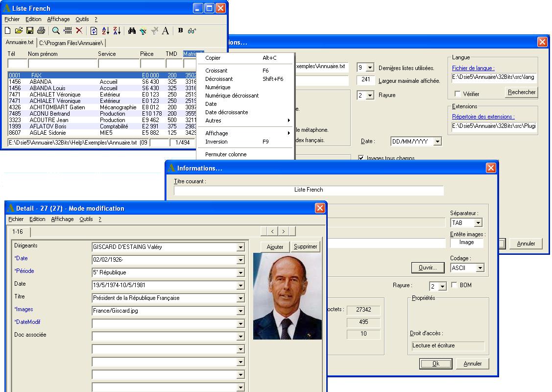Viewport: 552px width, 392px height.
Task: Click the refresh page icon in the toolbar
Action: (94, 31)
